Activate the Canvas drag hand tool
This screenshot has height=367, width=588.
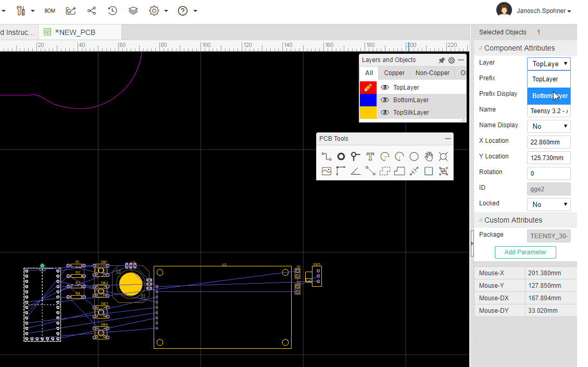[429, 156]
